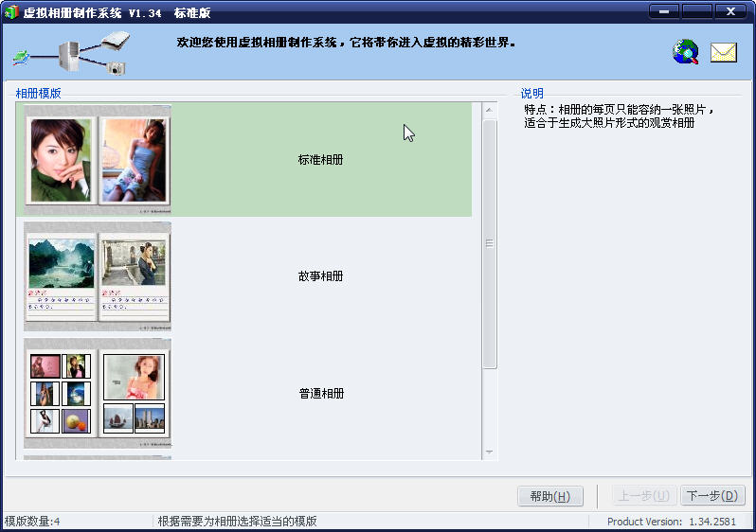Click the 下一步(D) next button
Viewport: 756px width, 532px height.
(712, 496)
